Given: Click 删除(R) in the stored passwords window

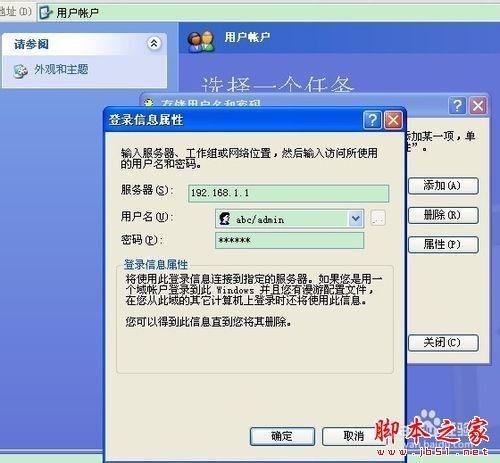Looking at the screenshot, I should point(443,215).
